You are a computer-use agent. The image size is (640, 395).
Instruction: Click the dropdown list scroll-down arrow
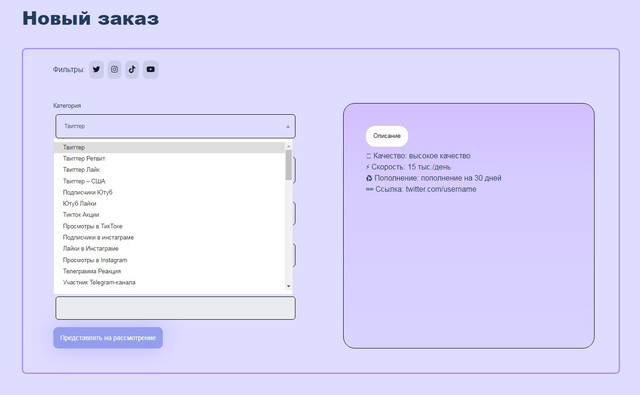[x=289, y=286]
